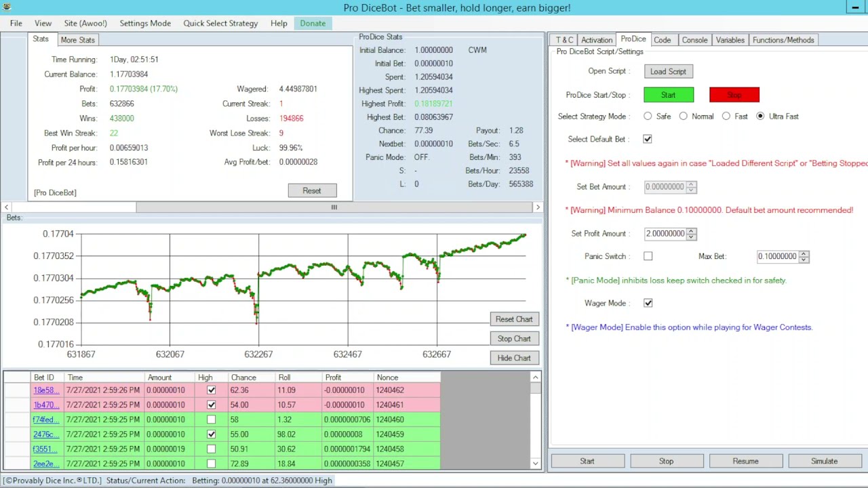Click the Reset button in the stats panel
Viewport: 868px width, 488px height.
click(312, 190)
